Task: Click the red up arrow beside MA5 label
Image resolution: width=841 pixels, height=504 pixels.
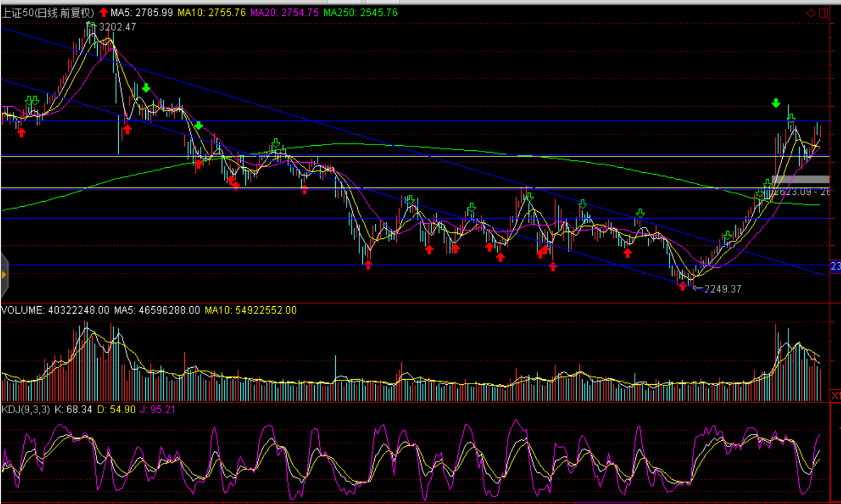Action: (x=103, y=12)
